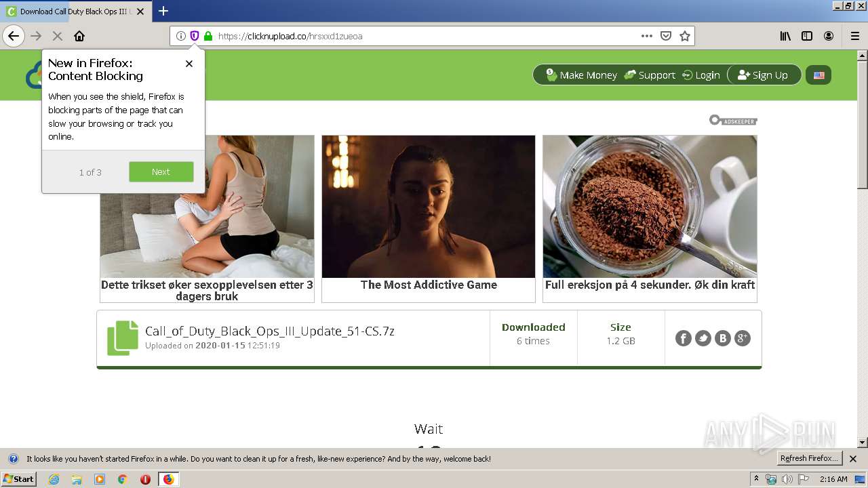Screen dimensions: 868x488
Task: Open the Firefox home page
Action: click(x=79, y=36)
